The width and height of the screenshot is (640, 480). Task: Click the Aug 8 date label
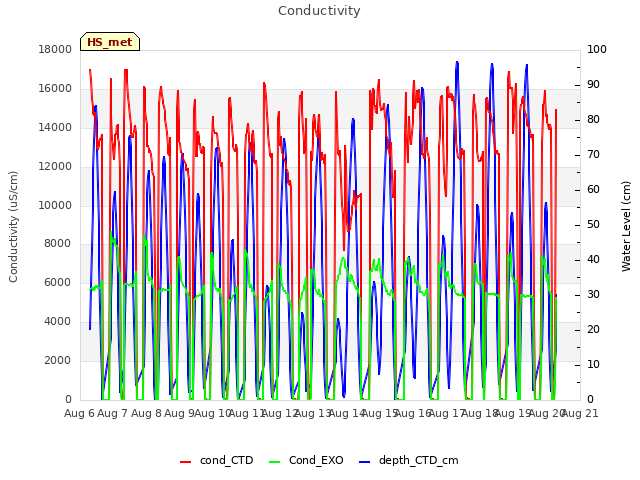point(146,414)
